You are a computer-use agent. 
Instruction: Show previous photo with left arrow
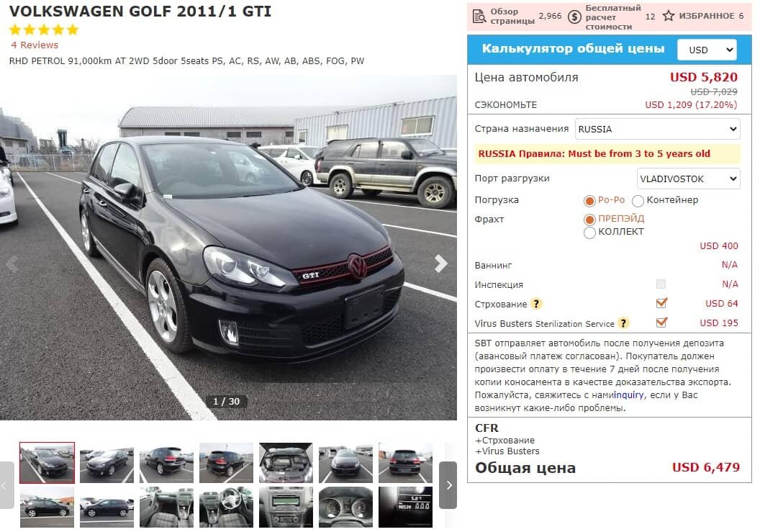coord(12,263)
